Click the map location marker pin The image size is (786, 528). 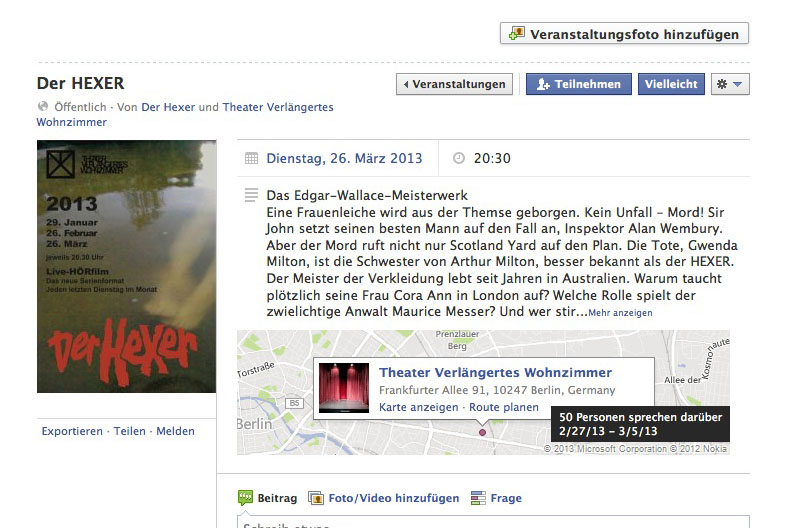pos(482,432)
